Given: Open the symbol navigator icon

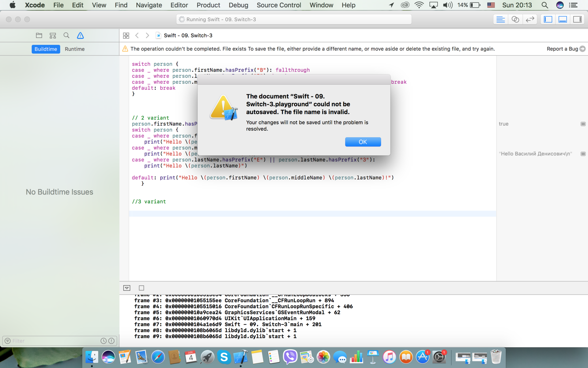Looking at the screenshot, I should (53, 35).
